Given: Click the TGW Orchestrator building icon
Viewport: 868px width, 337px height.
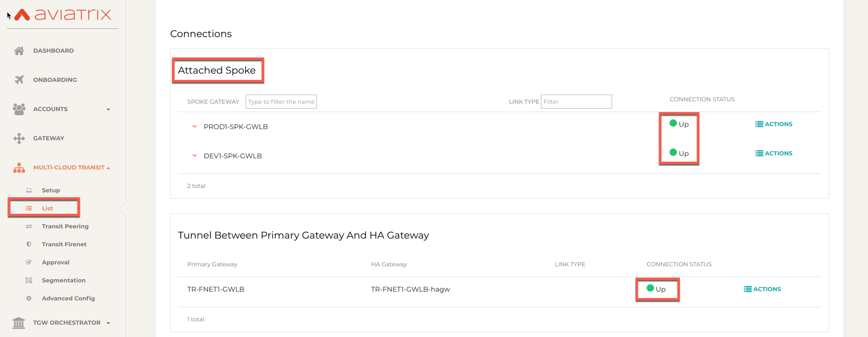Looking at the screenshot, I should point(19,323).
